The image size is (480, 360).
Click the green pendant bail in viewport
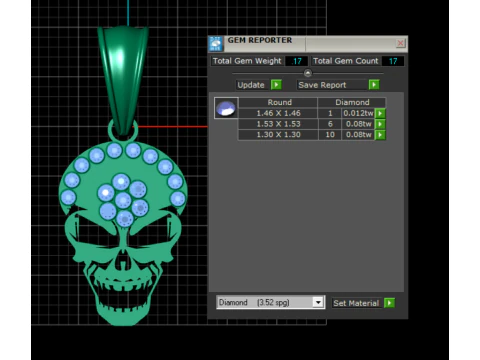[x=123, y=80]
